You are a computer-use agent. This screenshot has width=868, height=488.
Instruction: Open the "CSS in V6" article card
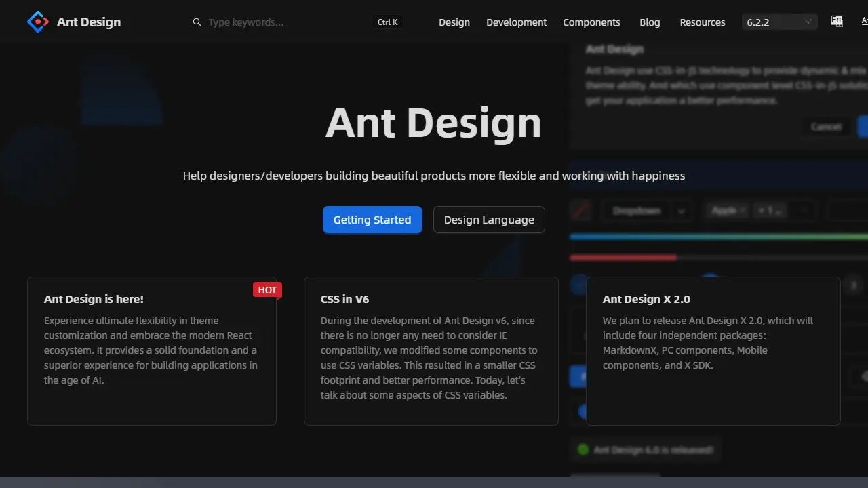pos(431,351)
